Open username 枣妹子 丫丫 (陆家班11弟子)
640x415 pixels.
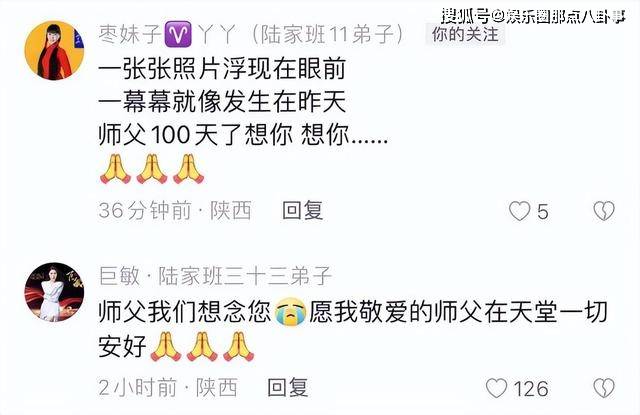251,34
